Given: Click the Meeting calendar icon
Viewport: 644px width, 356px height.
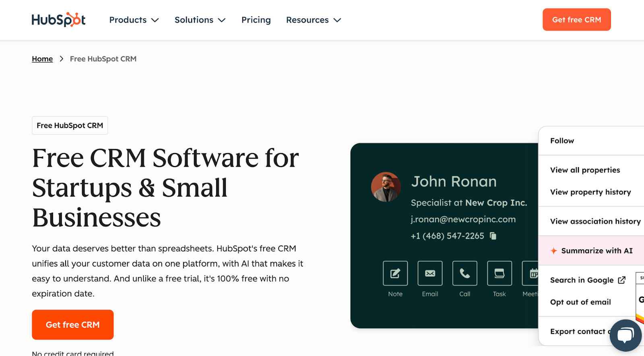Looking at the screenshot, I should pos(530,273).
